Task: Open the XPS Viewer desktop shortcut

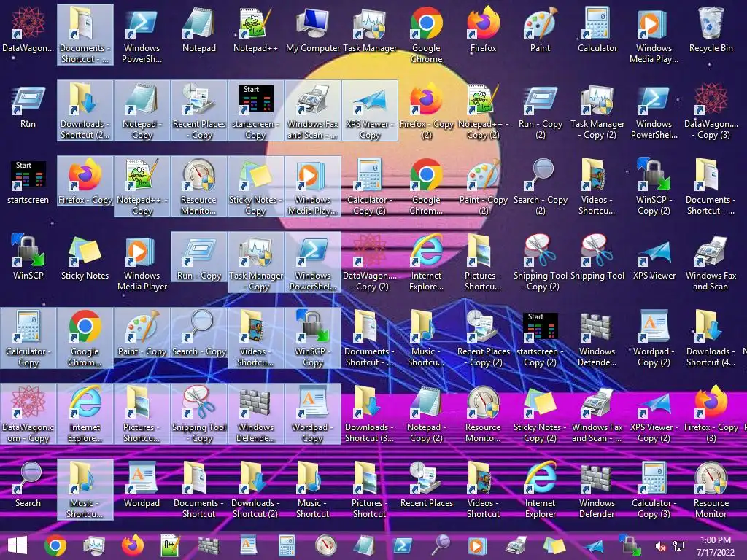Action: pyautogui.click(x=654, y=257)
